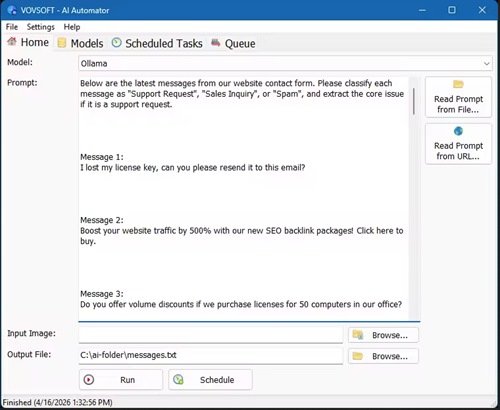500x410 pixels.
Task: Open the Help menu
Action: [x=72, y=27]
